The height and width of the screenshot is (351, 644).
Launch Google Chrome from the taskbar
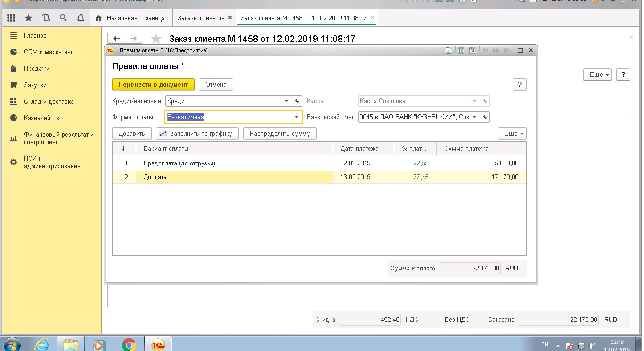(x=129, y=345)
